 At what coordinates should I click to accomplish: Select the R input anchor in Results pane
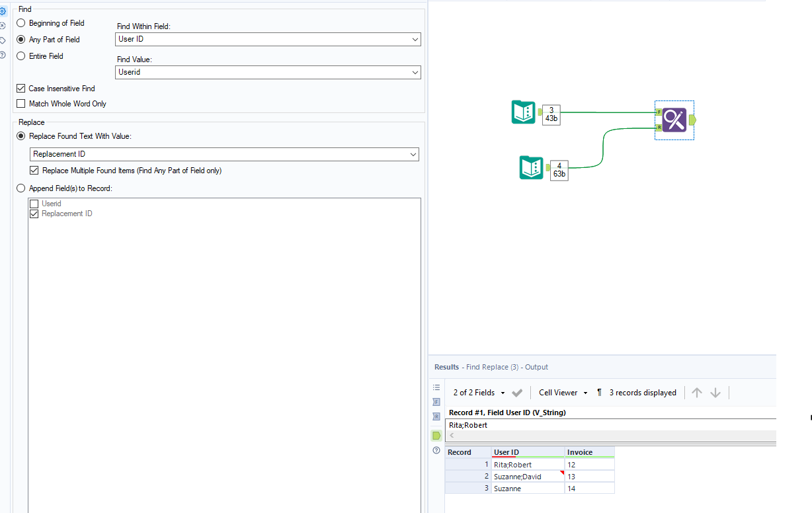point(436,416)
